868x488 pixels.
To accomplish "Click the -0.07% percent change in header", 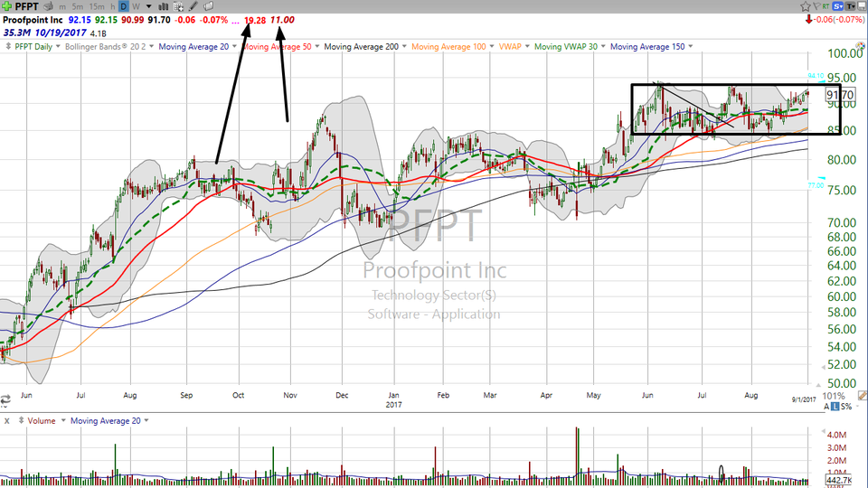I will [x=213, y=20].
